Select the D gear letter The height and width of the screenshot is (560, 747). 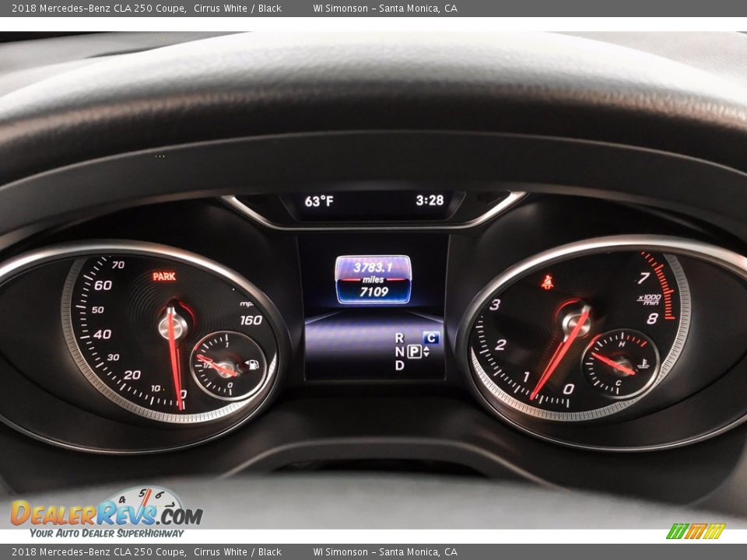click(x=399, y=366)
